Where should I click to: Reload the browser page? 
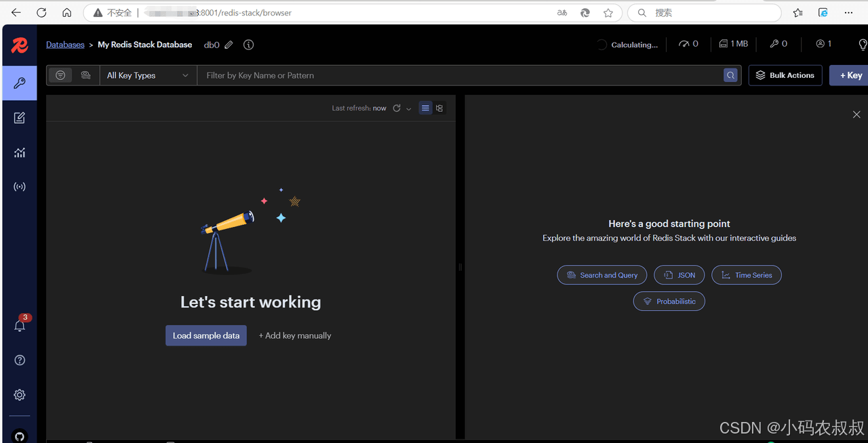pos(41,12)
